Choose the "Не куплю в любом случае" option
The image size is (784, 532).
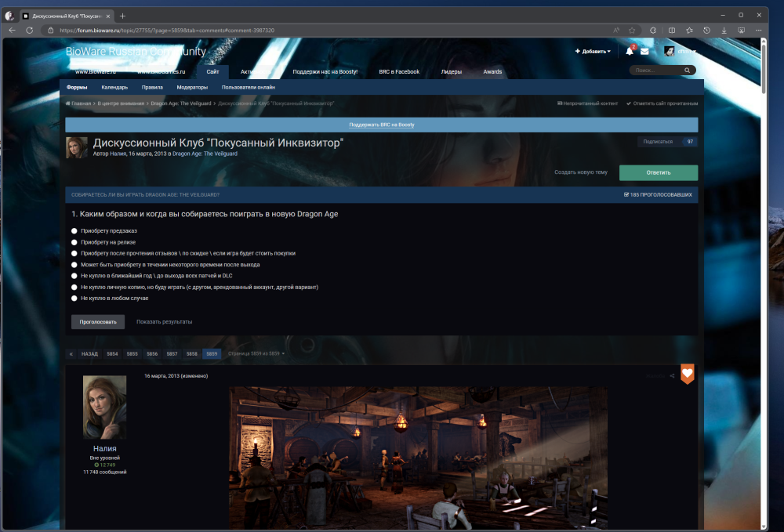[74, 299]
